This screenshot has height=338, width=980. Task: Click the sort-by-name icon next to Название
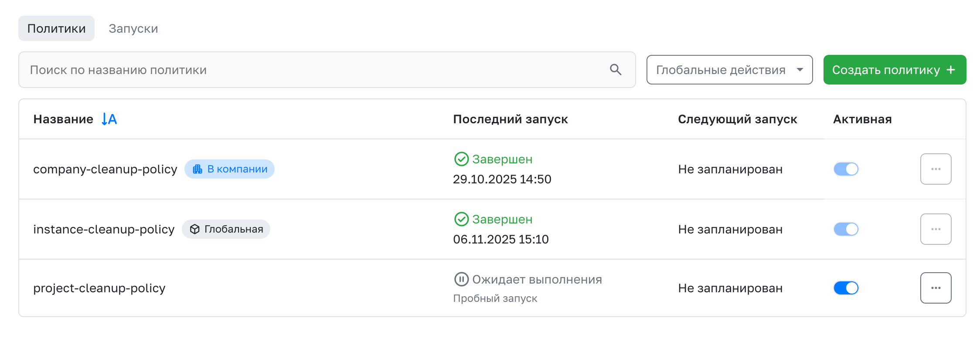[108, 119]
